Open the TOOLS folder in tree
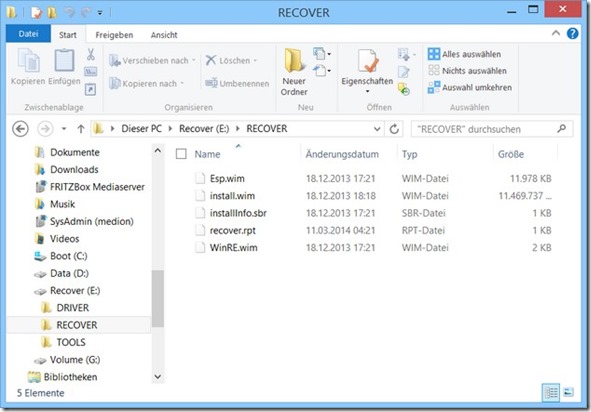 71,342
